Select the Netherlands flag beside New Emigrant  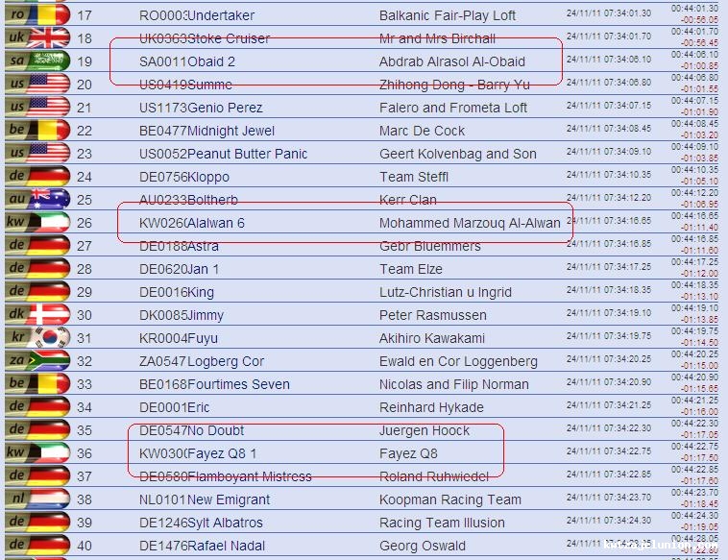[48, 499]
